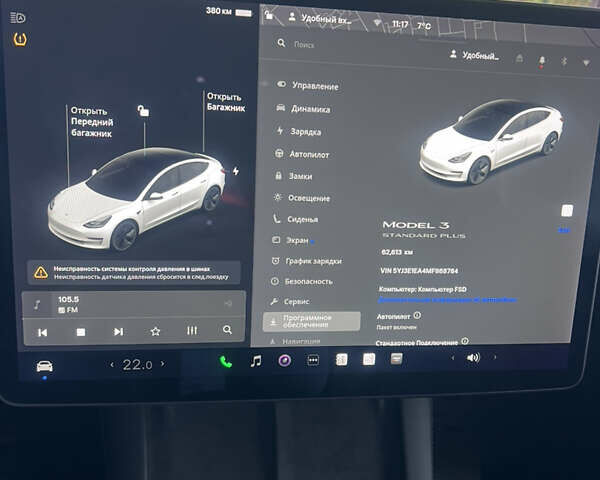Tap the car controls icon in bottom bar
600x480 pixels.
pos(45,366)
